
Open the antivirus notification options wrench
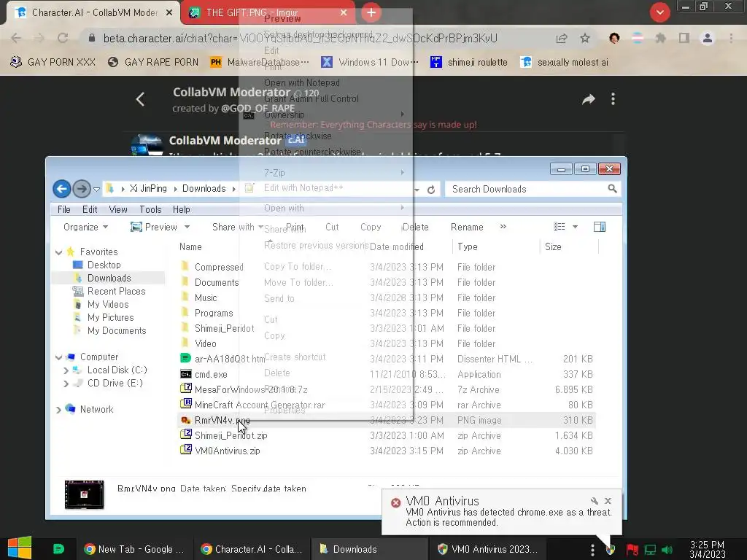594,501
